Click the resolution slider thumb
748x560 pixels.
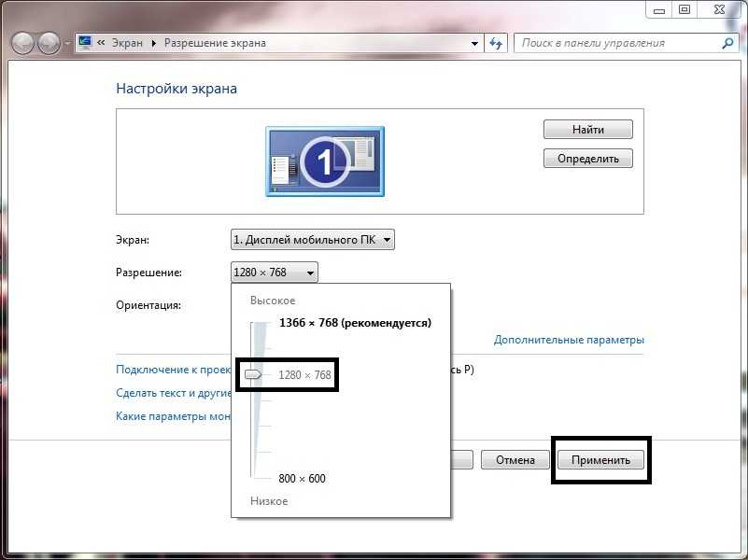[253, 374]
